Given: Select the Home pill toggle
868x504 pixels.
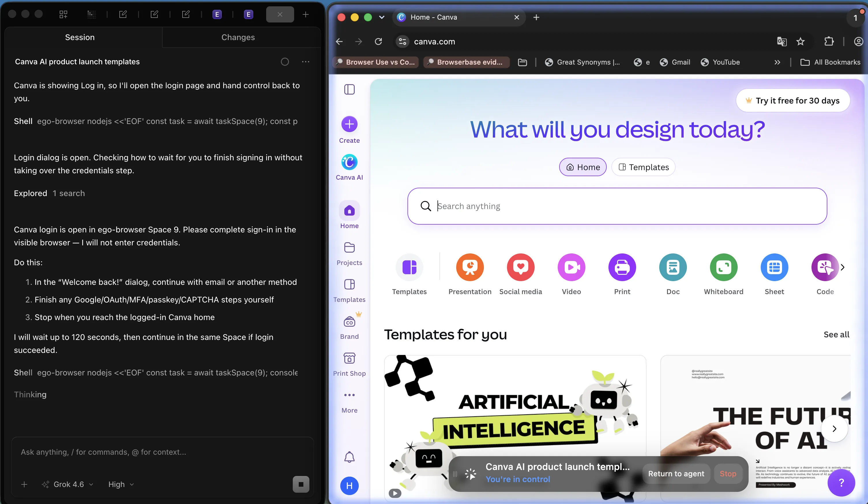Looking at the screenshot, I should (x=583, y=167).
